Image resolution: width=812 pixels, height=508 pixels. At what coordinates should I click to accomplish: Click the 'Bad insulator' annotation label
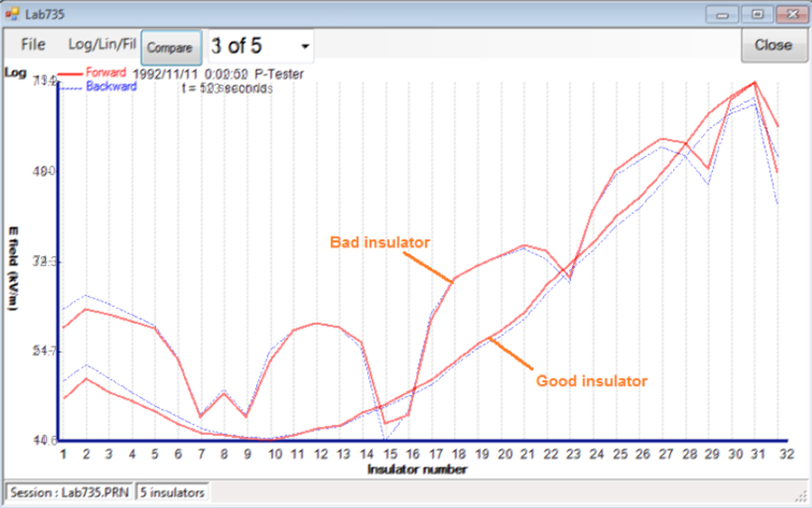379,243
